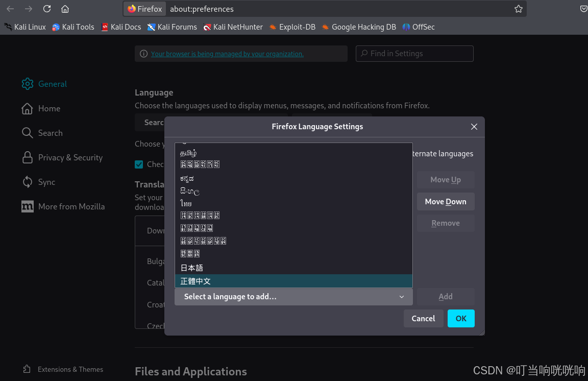Open the Search settings category
588x381 pixels.
point(42,133)
